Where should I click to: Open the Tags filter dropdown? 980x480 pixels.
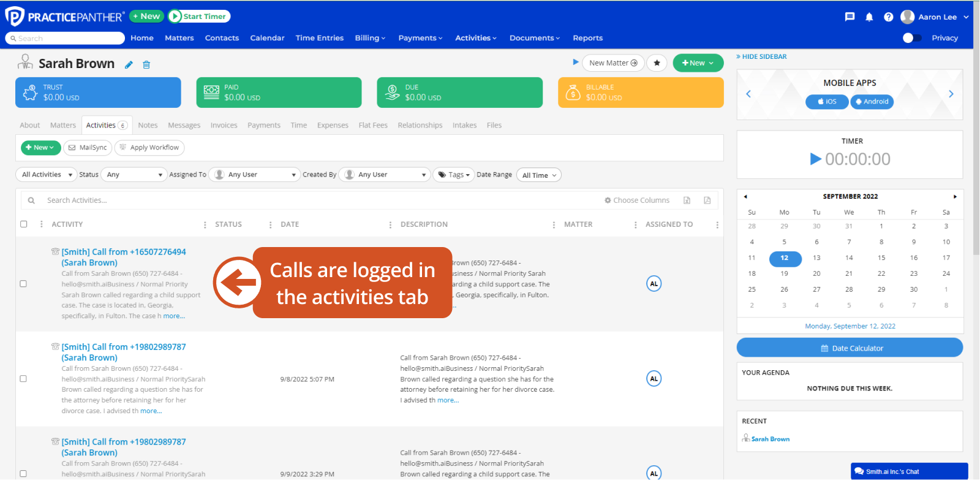pyautogui.click(x=454, y=175)
